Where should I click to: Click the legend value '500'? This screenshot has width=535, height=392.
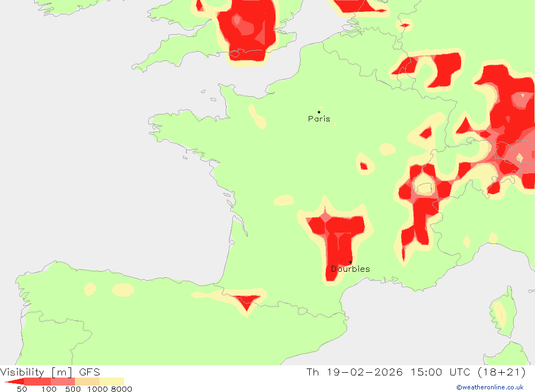pos(73,389)
